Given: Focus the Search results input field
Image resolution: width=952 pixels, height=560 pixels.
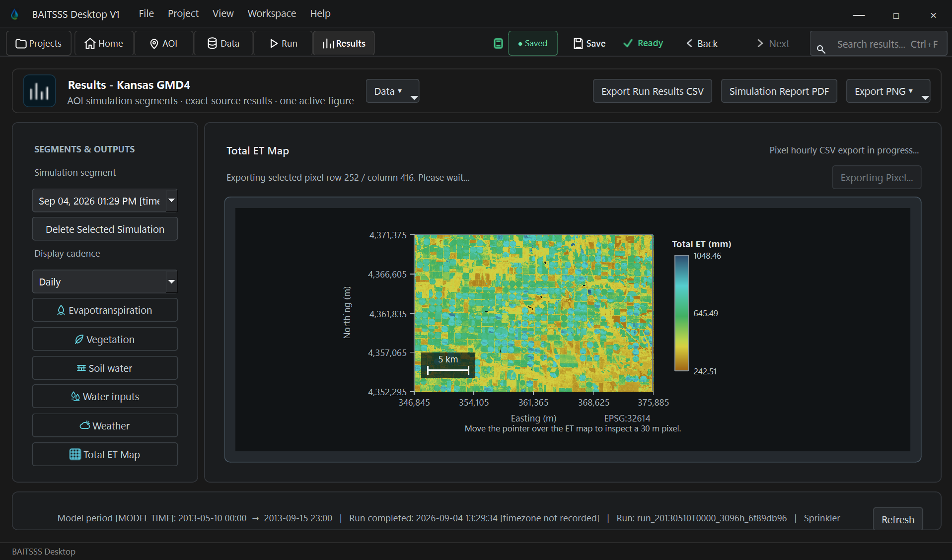Looking at the screenshot, I should coord(879,44).
